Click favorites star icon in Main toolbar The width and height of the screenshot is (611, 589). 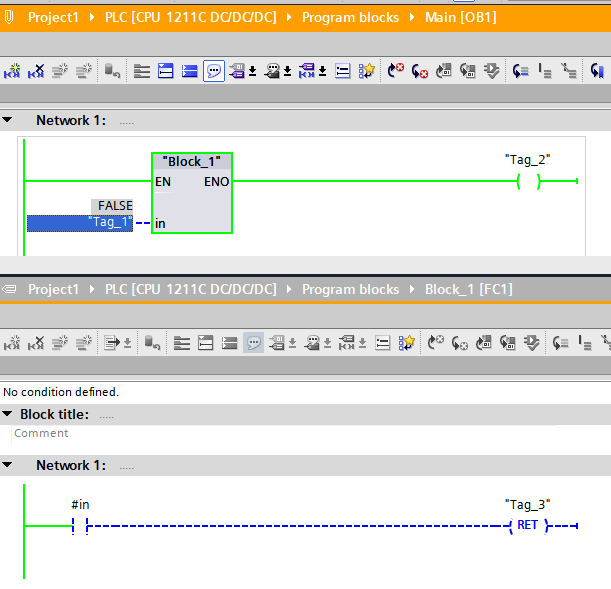[367, 71]
